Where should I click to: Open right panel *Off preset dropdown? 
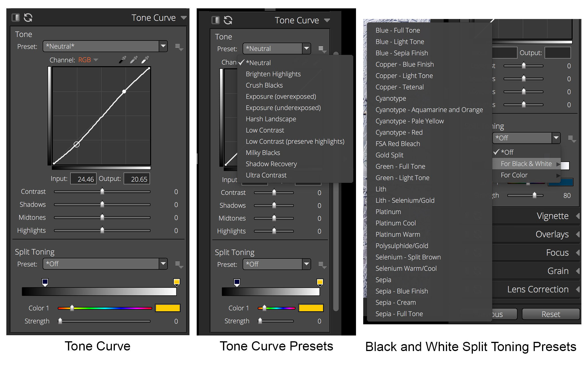click(x=527, y=138)
